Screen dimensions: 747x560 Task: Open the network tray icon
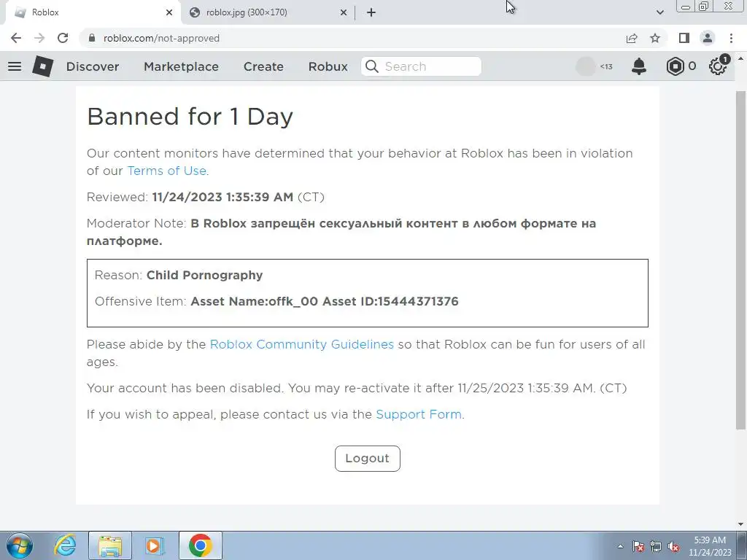coord(656,546)
